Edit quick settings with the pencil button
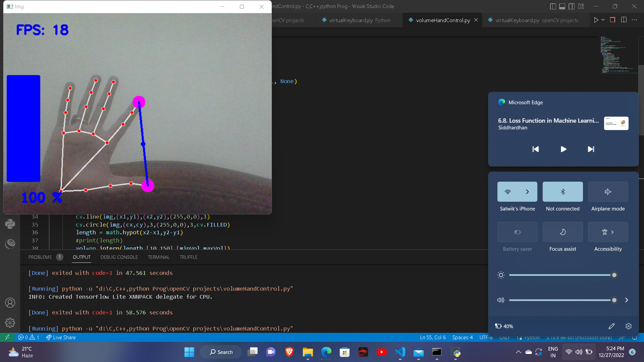 coord(611,326)
